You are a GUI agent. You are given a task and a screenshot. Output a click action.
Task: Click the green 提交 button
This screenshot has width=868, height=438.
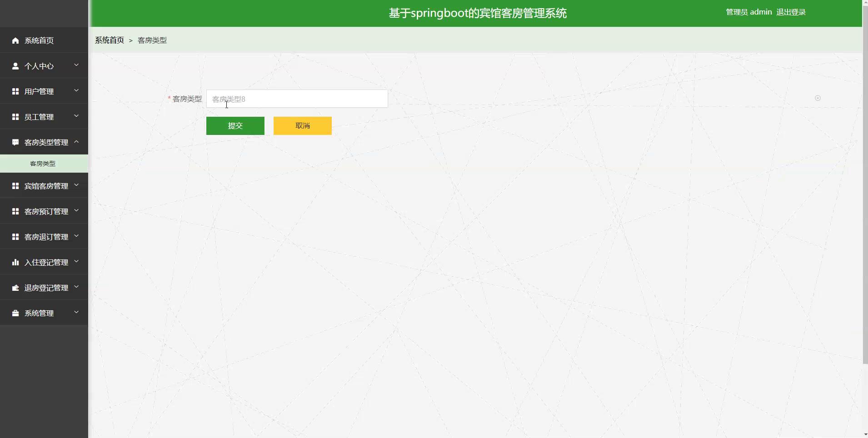point(235,126)
